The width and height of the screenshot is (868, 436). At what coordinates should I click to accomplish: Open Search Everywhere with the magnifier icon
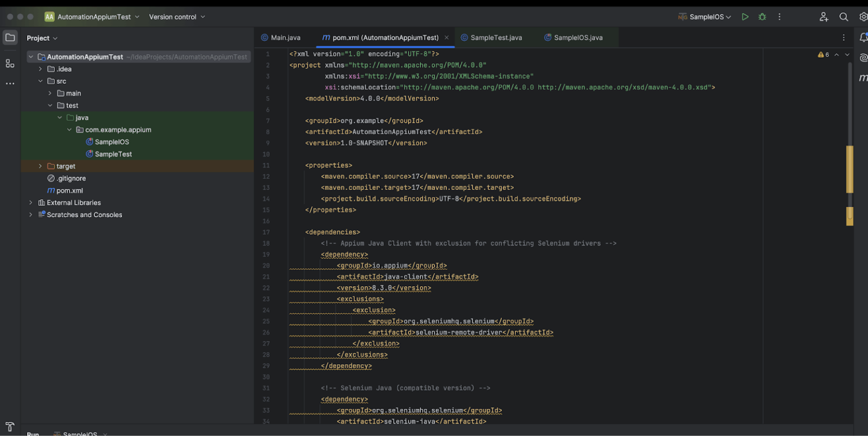click(844, 16)
